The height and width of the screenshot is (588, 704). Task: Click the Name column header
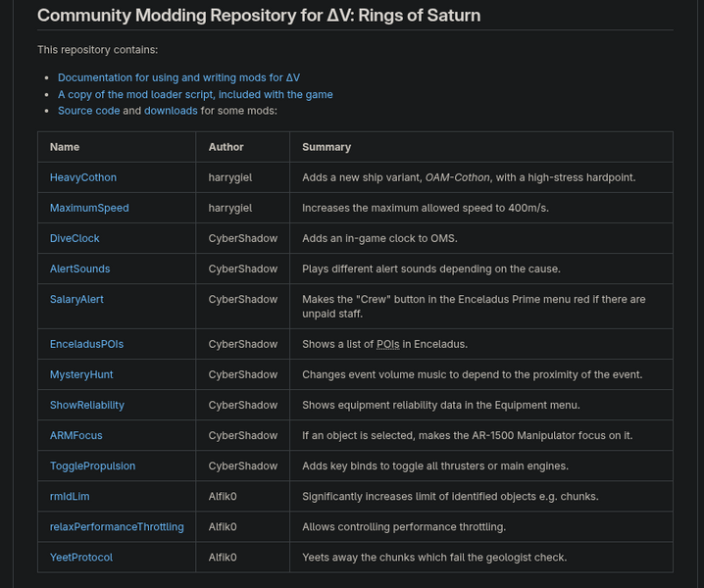click(x=65, y=147)
